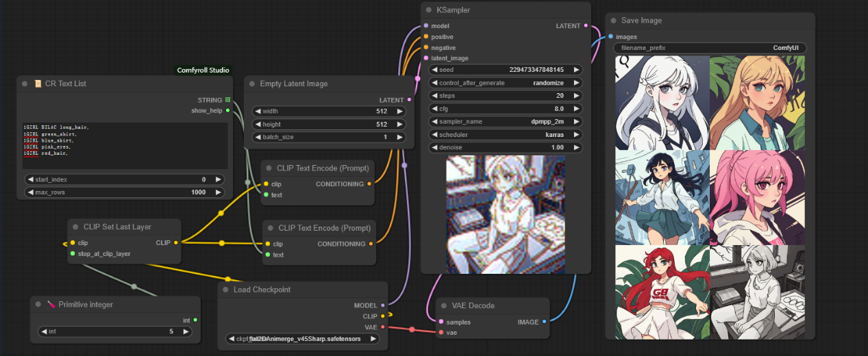Open the sampler_name dropdown showing dpmpp_2m

pos(506,121)
